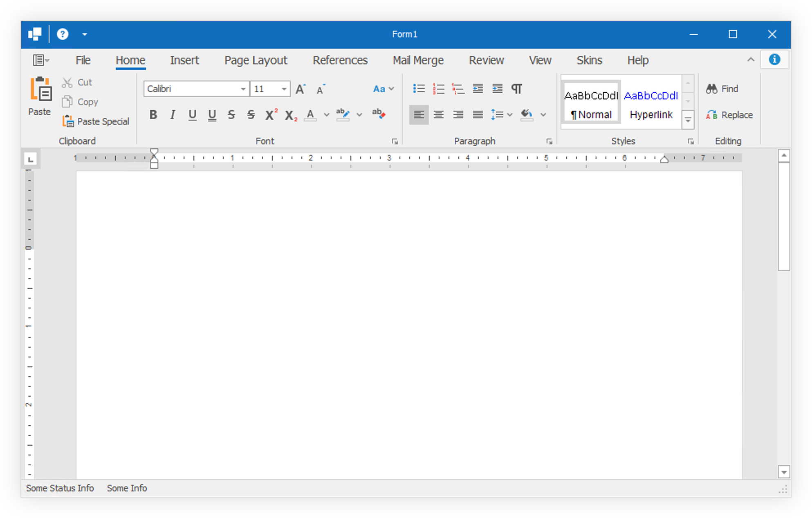The height and width of the screenshot is (518, 812).
Task: Increase paragraph indent
Action: [497, 89]
